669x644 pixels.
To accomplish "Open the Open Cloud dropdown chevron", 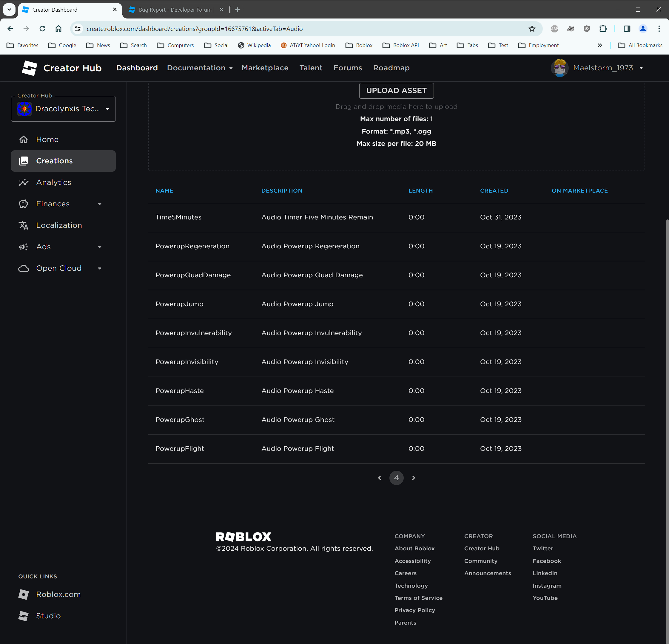I will click(100, 268).
